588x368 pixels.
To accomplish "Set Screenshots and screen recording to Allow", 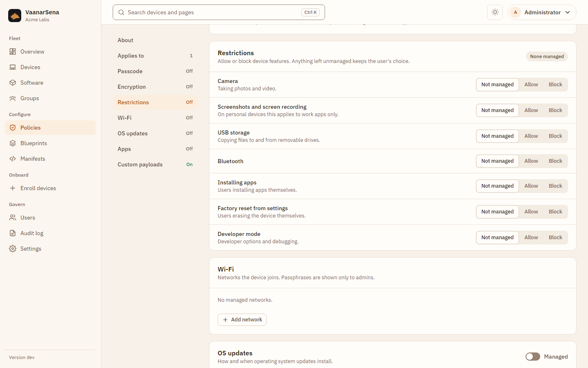I will [x=531, y=110].
